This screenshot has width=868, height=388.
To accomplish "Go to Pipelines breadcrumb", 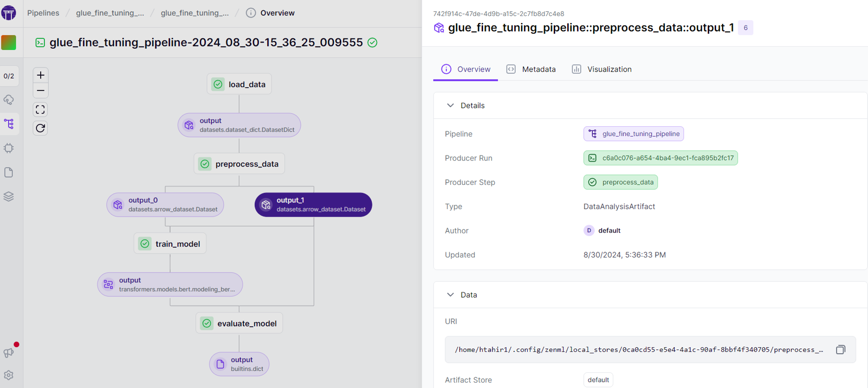I will pyautogui.click(x=43, y=13).
